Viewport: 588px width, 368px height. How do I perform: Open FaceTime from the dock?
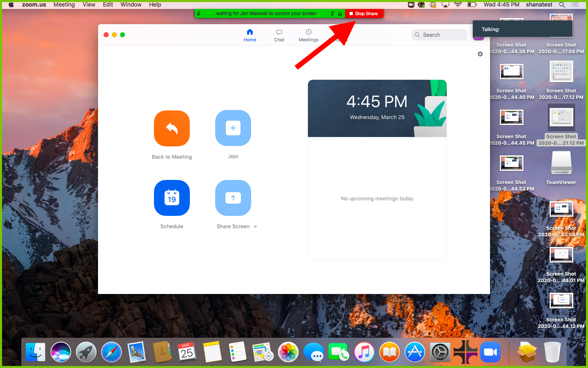(339, 352)
